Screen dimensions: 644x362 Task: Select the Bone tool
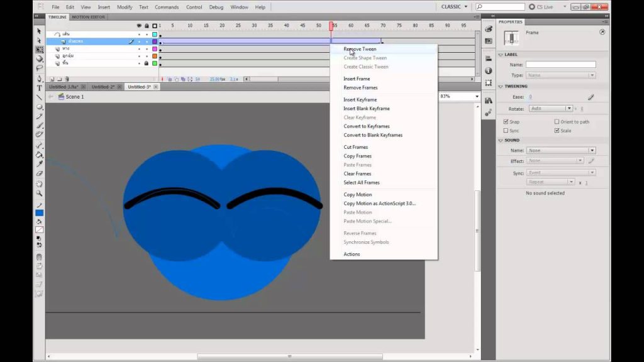(x=39, y=146)
